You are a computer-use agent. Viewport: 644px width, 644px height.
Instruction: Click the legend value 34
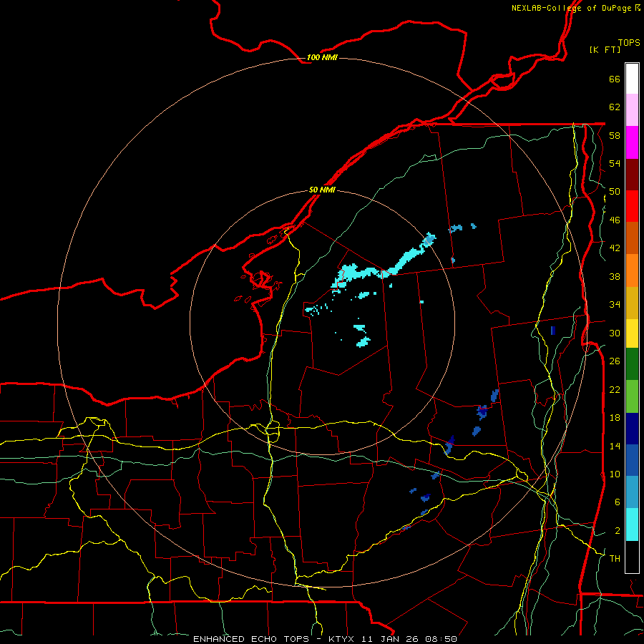pyautogui.click(x=615, y=305)
